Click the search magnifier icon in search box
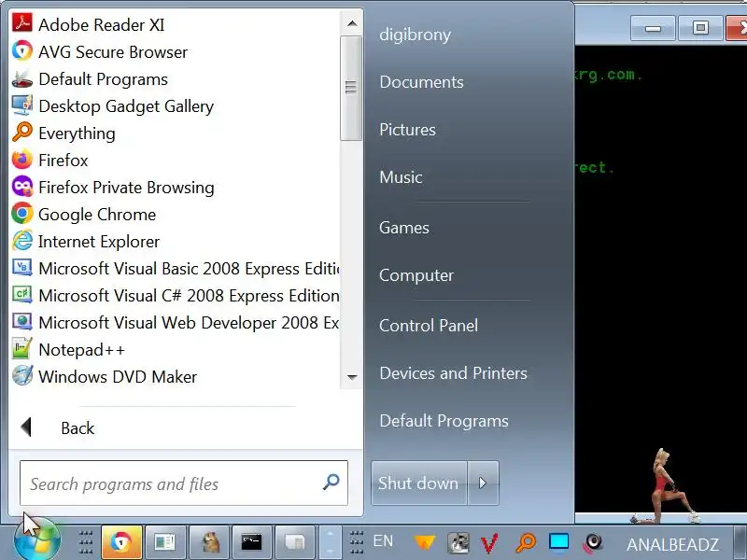This screenshot has height=560, width=747. coord(331,482)
